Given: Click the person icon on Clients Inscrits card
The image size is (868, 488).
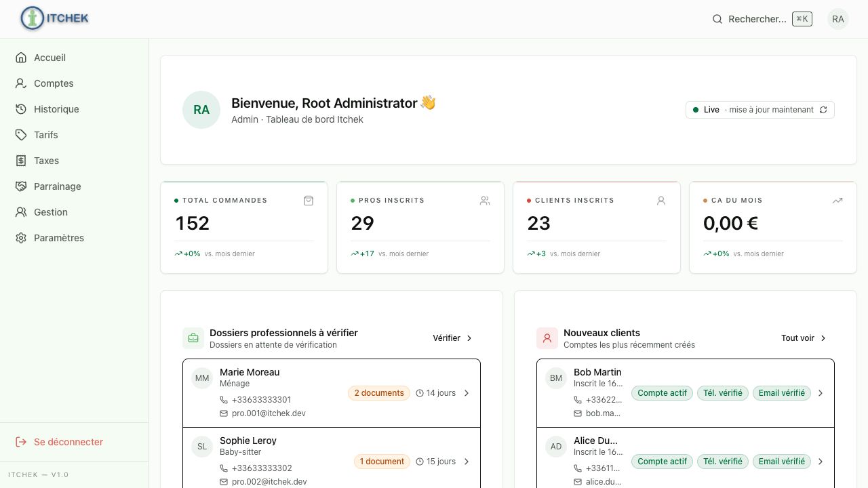Looking at the screenshot, I should [661, 201].
